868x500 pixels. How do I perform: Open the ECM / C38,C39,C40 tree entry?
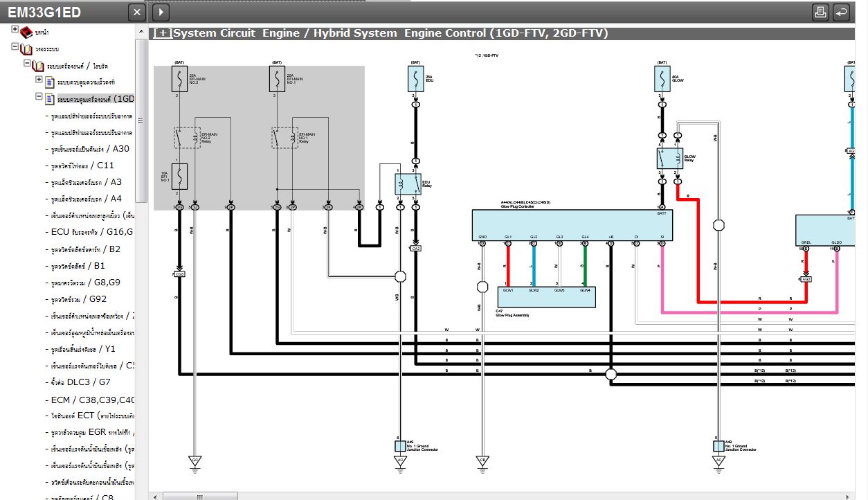93,399
